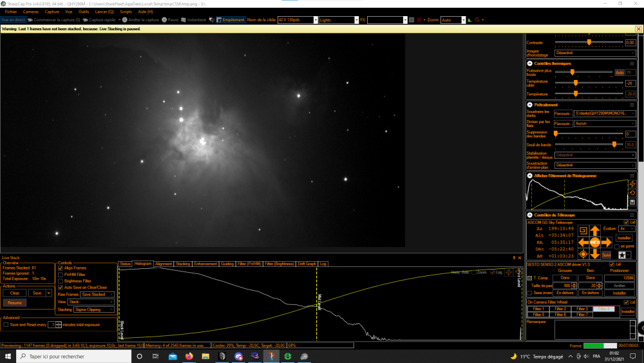Click the telescope move up arrow
The height and width of the screenshot is (363, 644).
594,231
